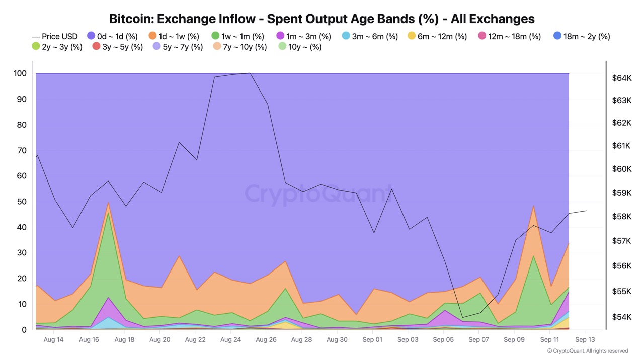Viewport: 644px width, 362px height.
Task: Click the 18m ~ 2y blue legend dot
Action: click(557, 36)
